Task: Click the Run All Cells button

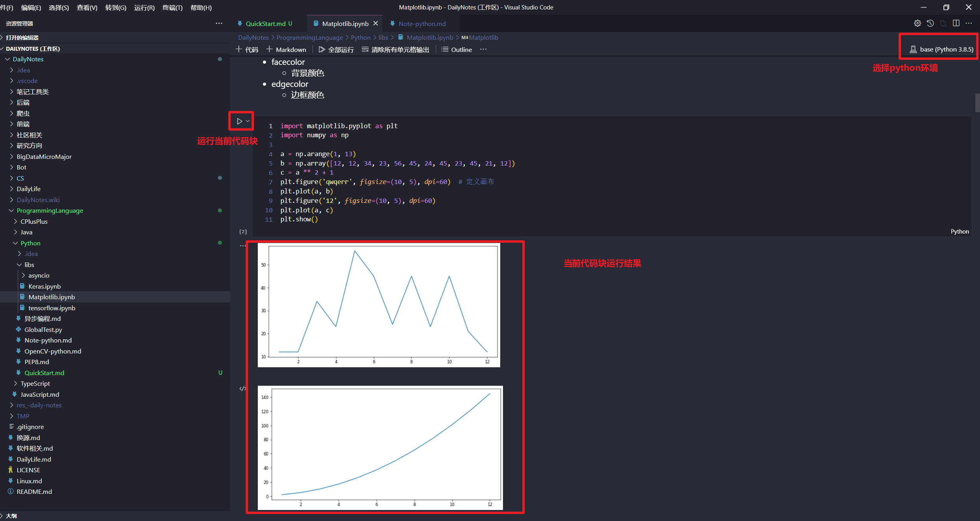Action: pyautogui.click(x=335, y=49)
